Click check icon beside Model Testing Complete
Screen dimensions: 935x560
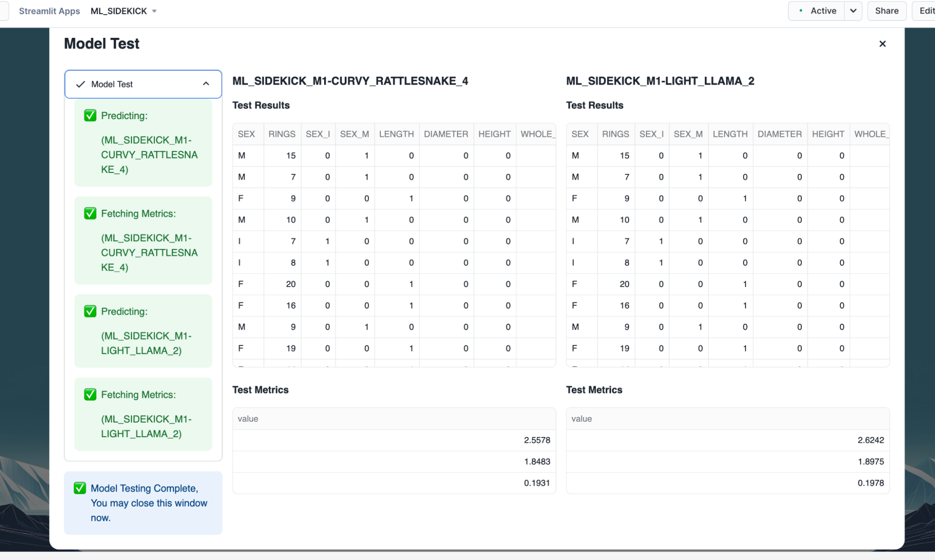[80, 488]
